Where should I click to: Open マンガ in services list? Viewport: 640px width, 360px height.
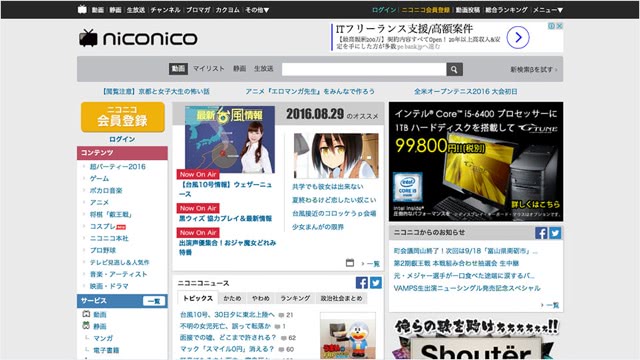[x=103, y=338]
